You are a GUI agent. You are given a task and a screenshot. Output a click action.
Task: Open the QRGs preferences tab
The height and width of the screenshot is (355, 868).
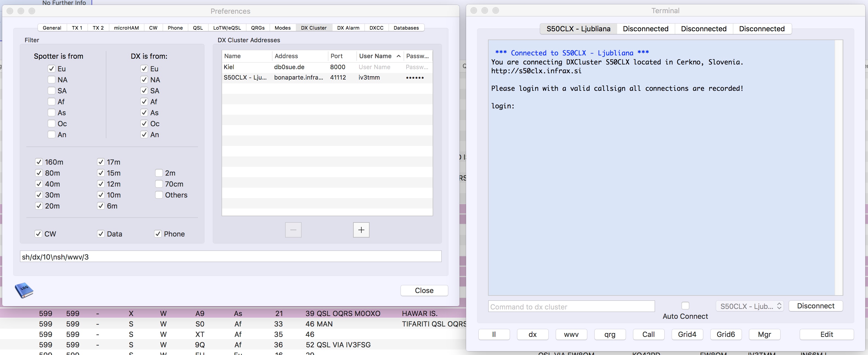tap(258, 28)
